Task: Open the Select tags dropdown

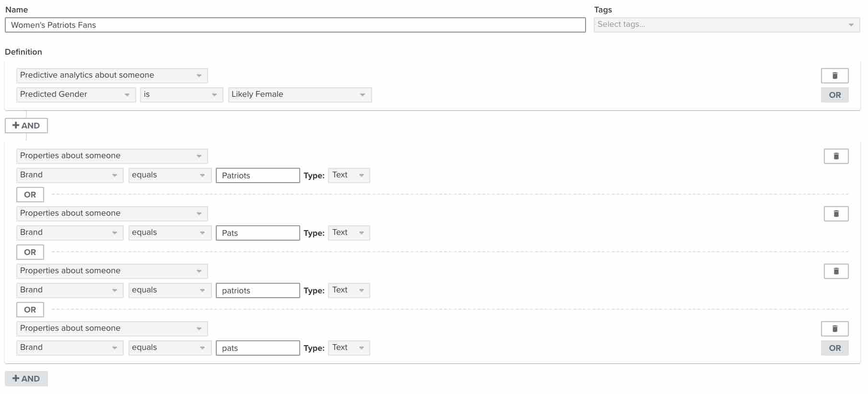Action: tap(726, 24)
